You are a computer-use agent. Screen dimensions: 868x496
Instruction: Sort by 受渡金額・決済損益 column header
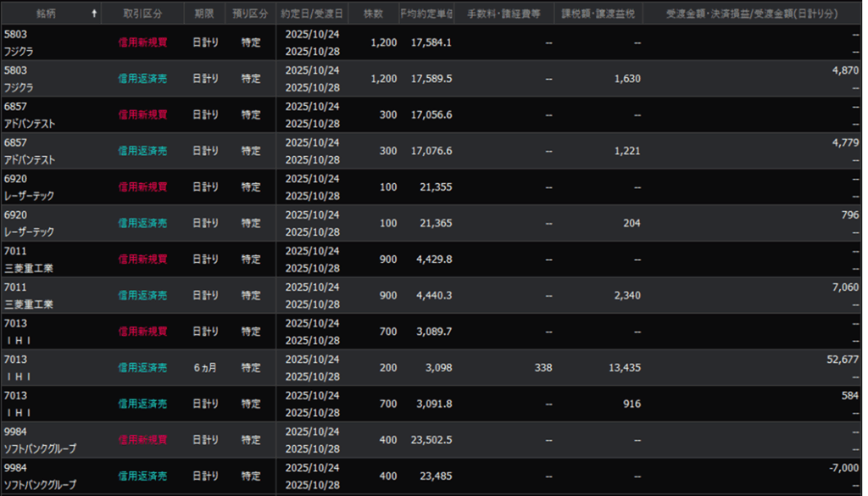(x=753, y=14)
